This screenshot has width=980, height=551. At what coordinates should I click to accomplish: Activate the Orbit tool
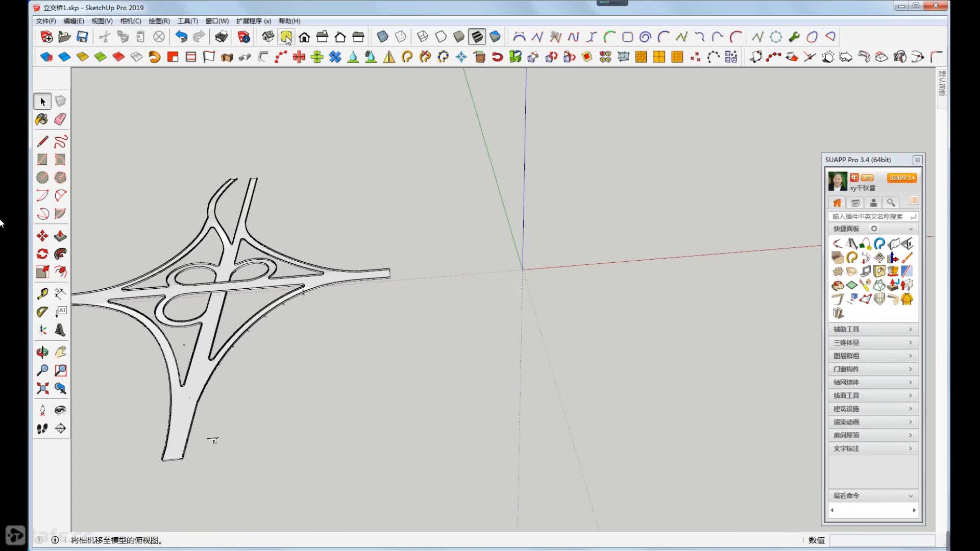tap(42, 352)
